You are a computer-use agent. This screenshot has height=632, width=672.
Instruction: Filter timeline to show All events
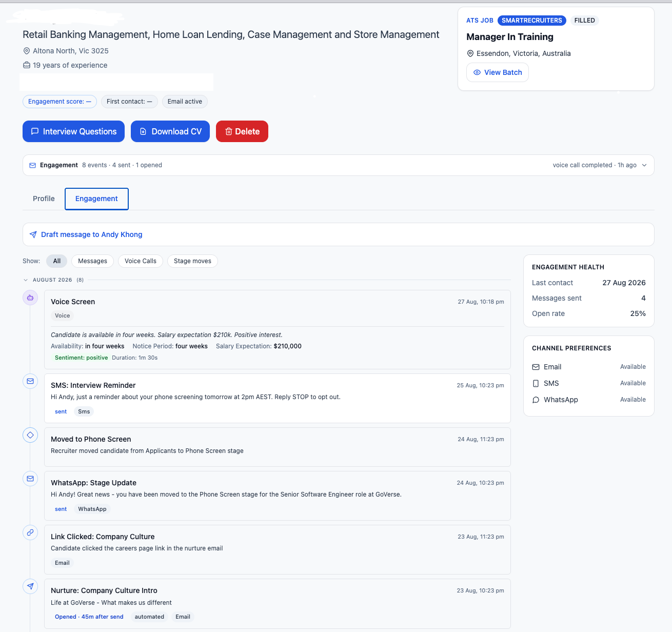tap(57, 261)
